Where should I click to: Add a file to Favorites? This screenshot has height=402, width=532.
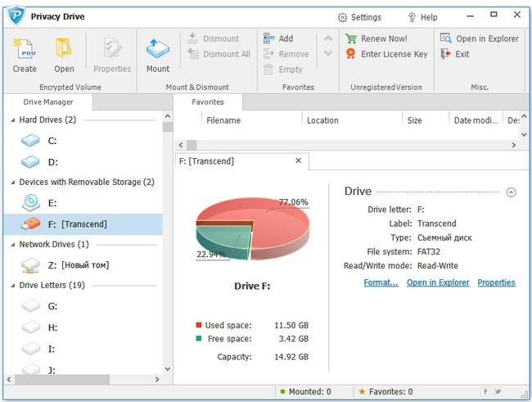278,38
